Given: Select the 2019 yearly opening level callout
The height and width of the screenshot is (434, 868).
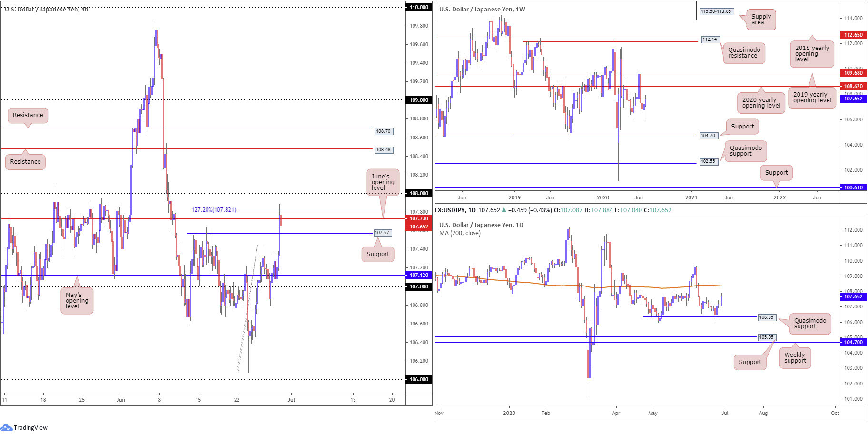Looking at the screenshot, I should [812, 98].
